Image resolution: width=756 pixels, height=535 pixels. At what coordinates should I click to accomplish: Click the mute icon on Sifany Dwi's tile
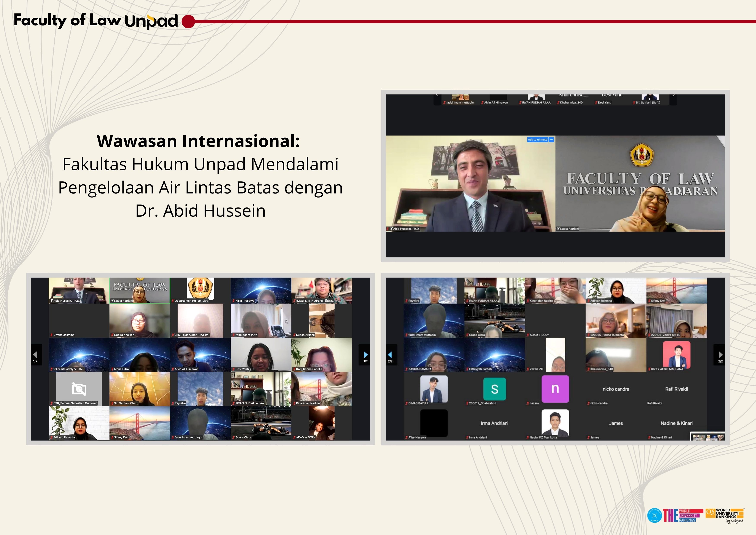(112, 438)
